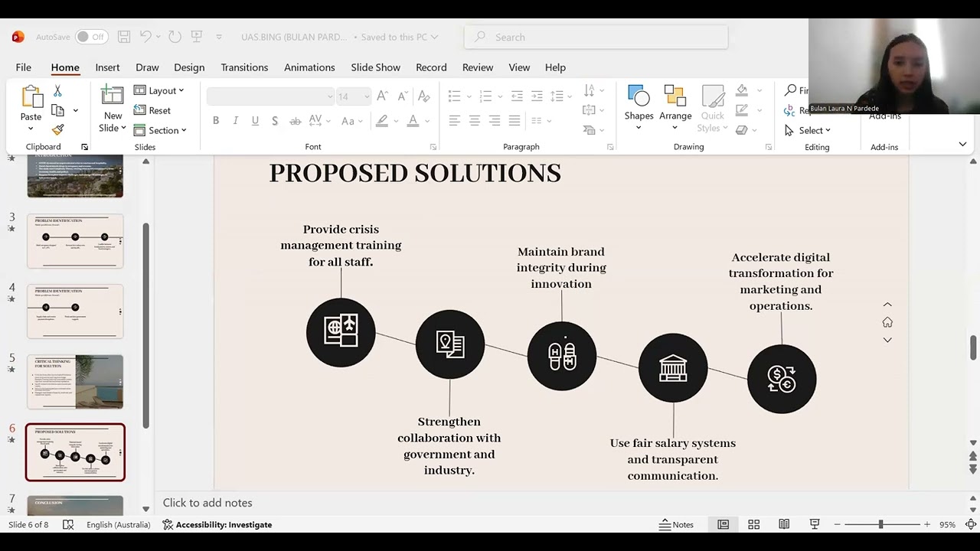Screen dimensions: 980x551
Task: Click the bank building icon circle on slide
Action: [673, 367]
